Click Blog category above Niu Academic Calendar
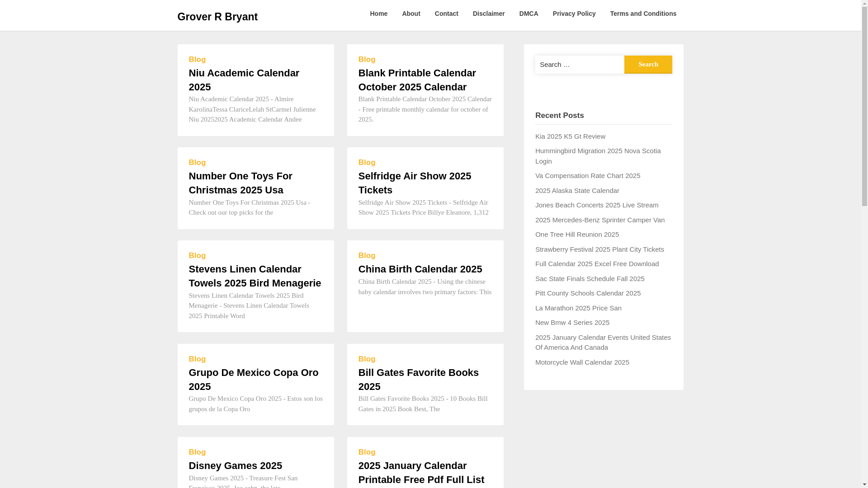 [x=197, y=60]
